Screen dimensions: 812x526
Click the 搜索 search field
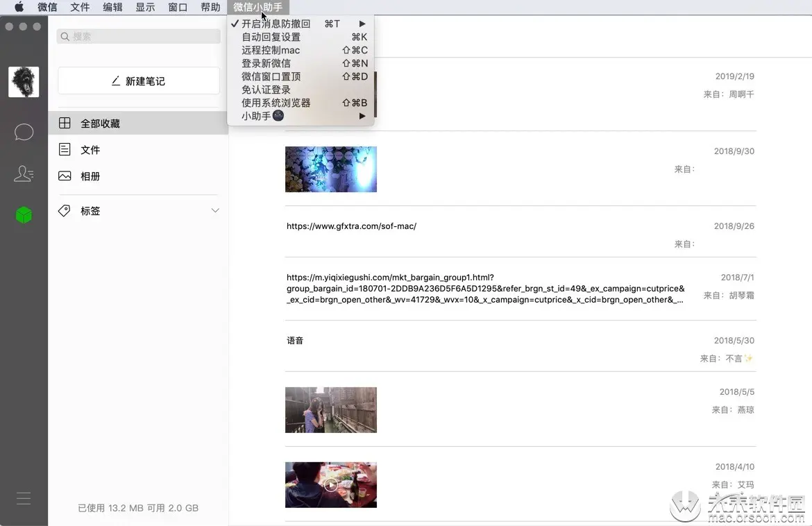click(137, 35)
